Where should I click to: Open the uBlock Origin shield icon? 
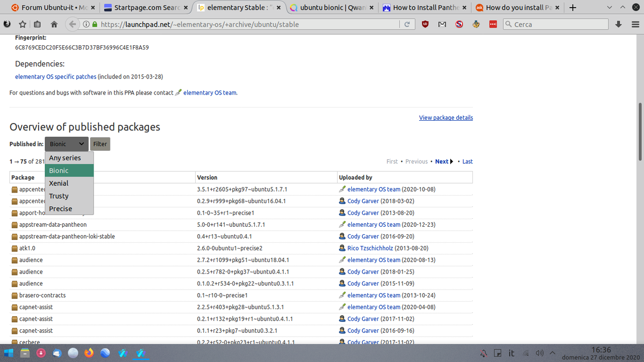coord(425,24)
